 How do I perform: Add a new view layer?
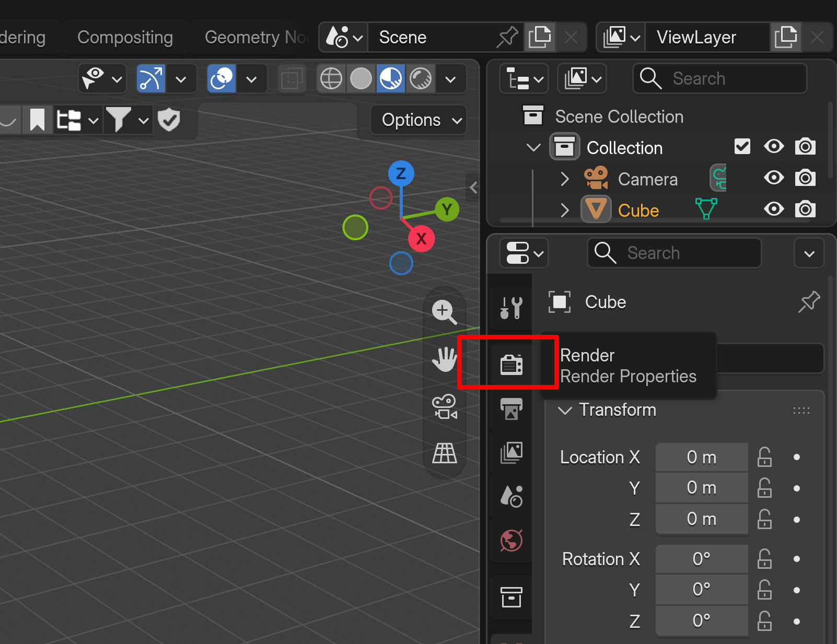pyautogui.click(x=785, y=37)
